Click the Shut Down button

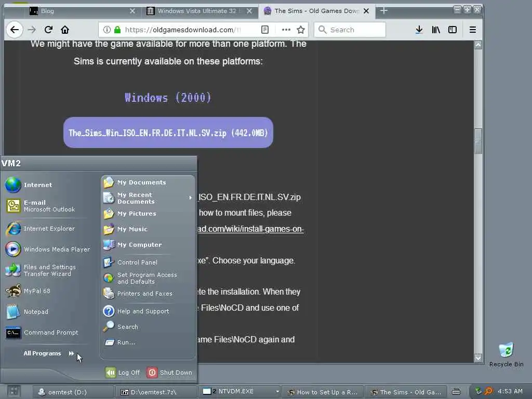point(170,373)
